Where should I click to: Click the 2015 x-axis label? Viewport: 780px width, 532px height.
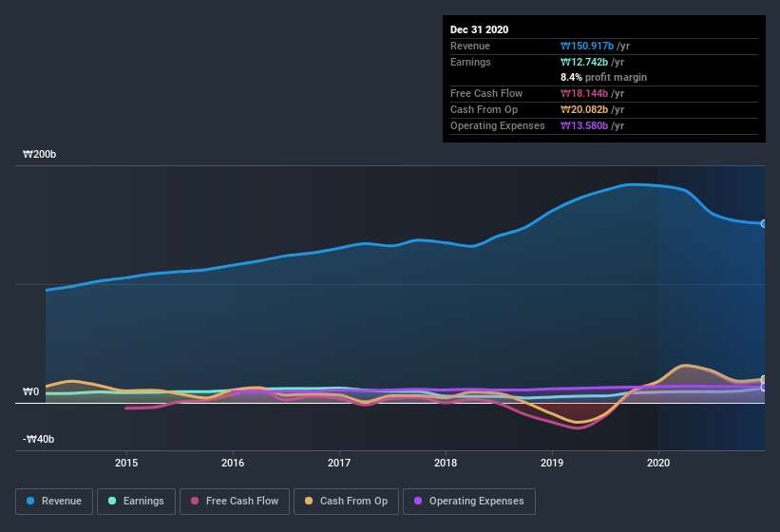(126, 463)
